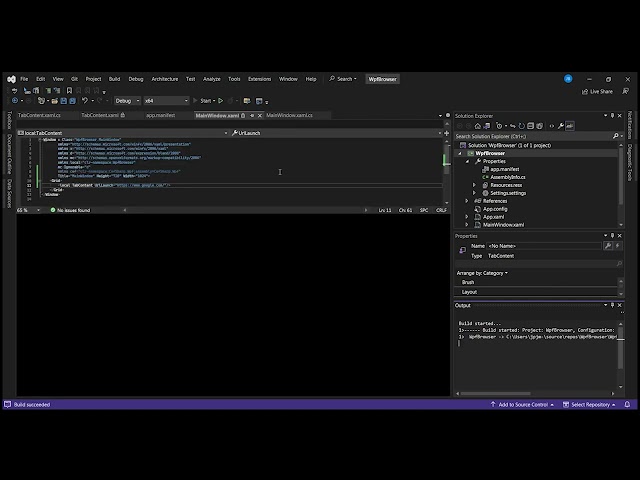Click the Live Share button
Image resolution: width=640 pixels, height=480 pixels.
click(x=597, y=91)
